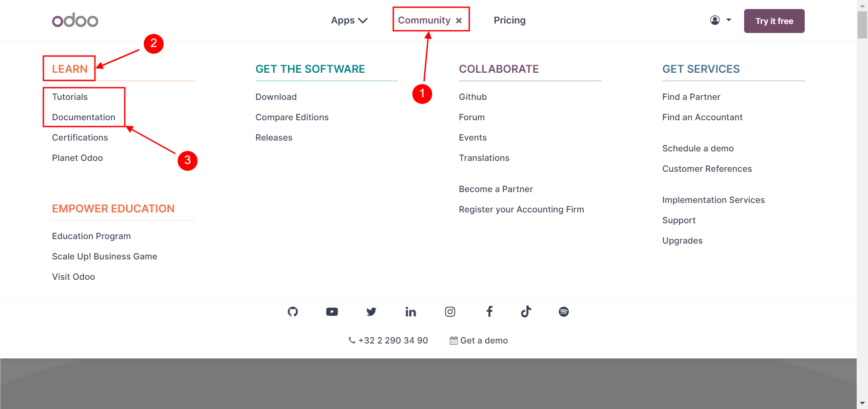The width and height of the screenshot is (868, 409).
Task: Go to the Pricing menu item
Action: coord(509,20)
